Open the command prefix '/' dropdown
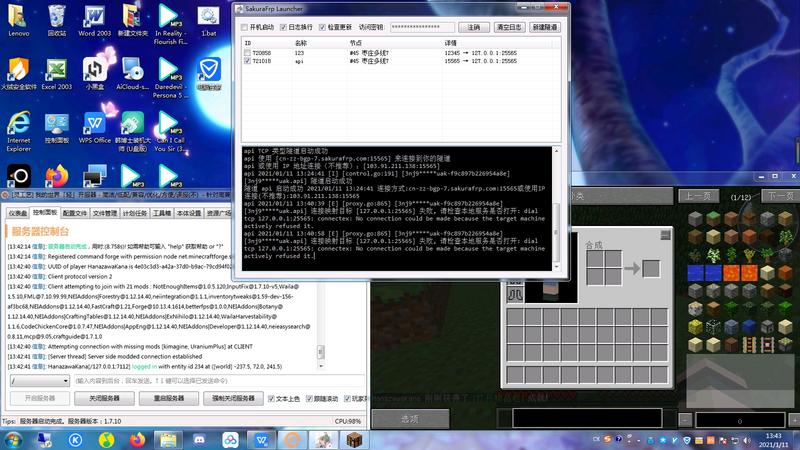800x450 pixels. click(x=40, y=381)
